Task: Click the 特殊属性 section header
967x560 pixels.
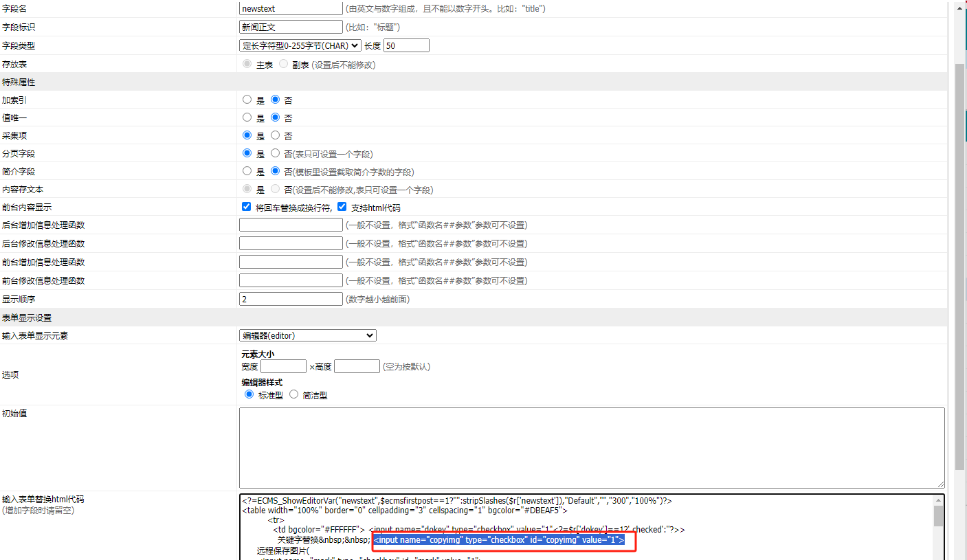Action: click(19, 82)
